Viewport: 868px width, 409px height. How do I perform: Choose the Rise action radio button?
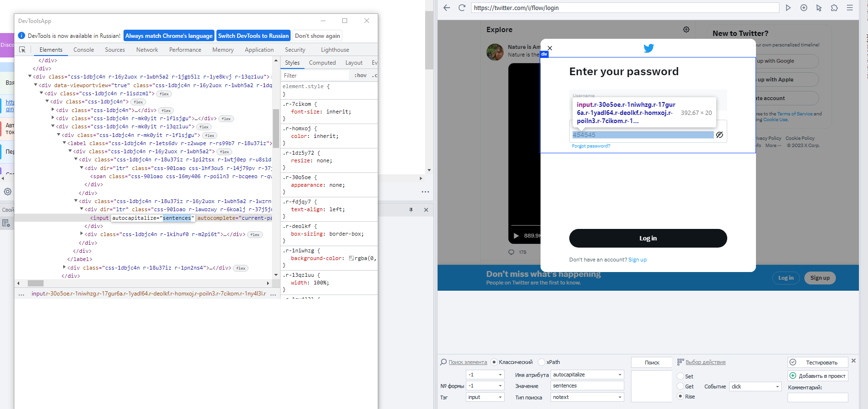coord(680,397)
